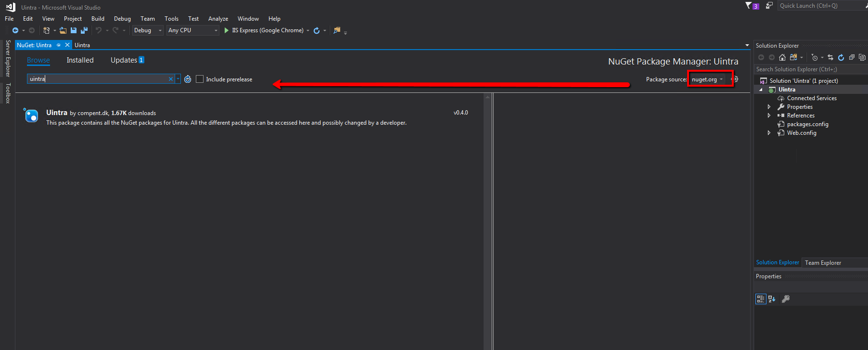Open the document tabs overflow dropdown
The width and height of the screenshot is (868, 350).
(747, 45)
